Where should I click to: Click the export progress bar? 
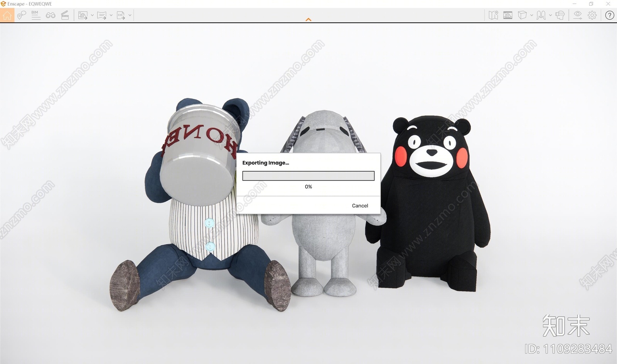click(308, 176)
